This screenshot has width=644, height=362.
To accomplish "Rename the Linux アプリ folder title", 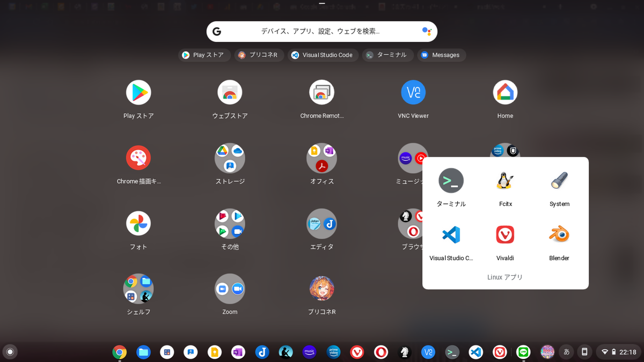I will (505, 277).
